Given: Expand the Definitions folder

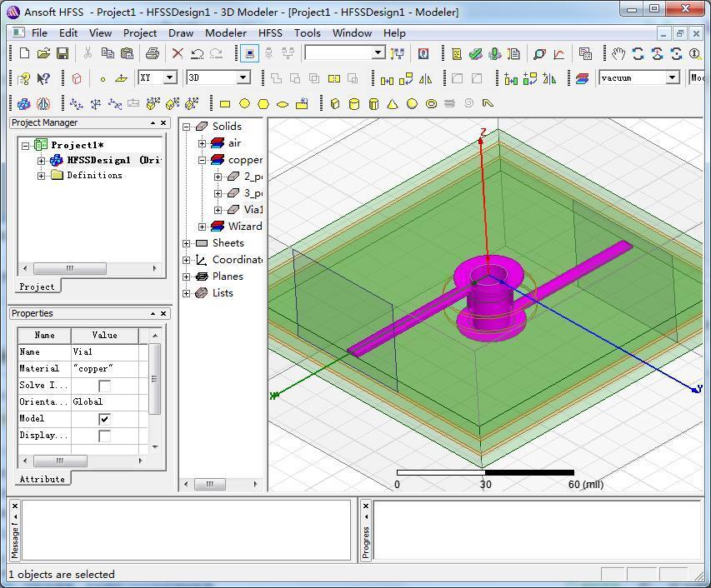Looking at the screenshot, I should coord(42,176).
